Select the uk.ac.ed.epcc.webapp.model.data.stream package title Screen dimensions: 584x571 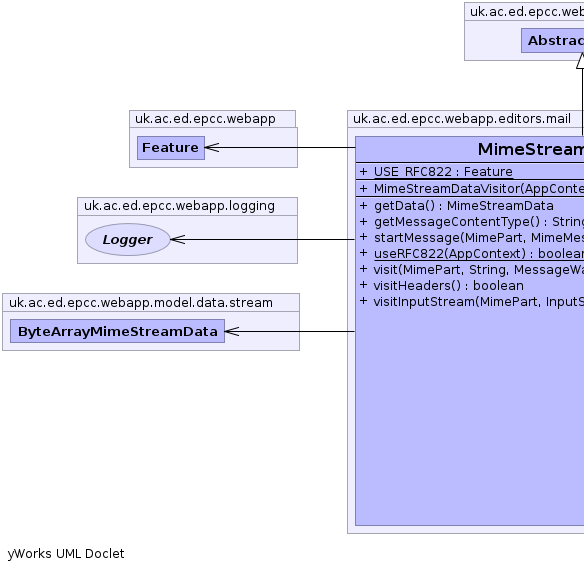point(141,302)
